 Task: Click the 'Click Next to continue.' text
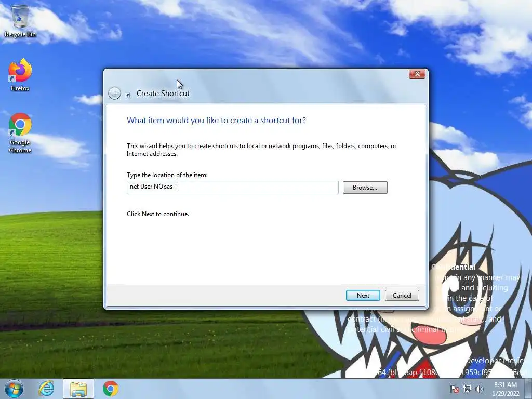(x=158, y=214)
